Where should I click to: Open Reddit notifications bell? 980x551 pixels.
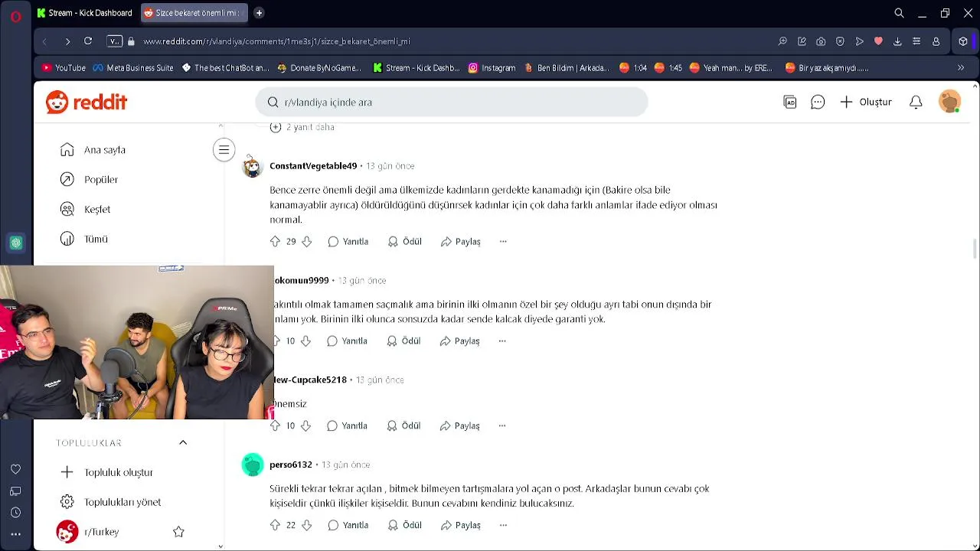(916, 102)
